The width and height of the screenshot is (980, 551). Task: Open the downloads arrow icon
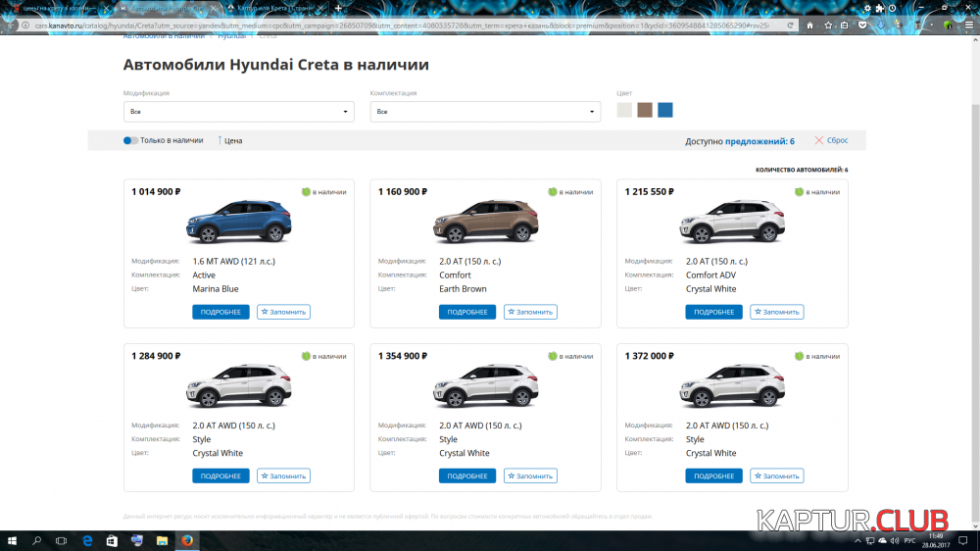tap(881, 25)
